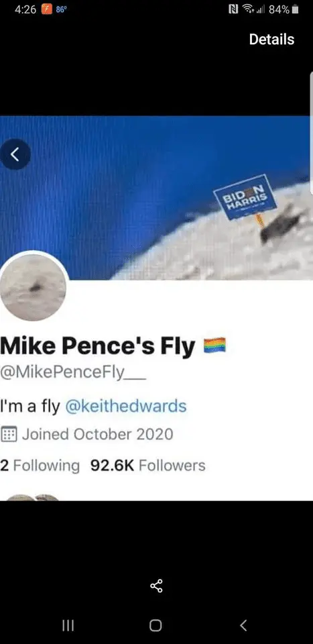313x644 pixels.
Task: Tap the battery indicator icon
Action: pyautogui.click(x=294, y=9)
